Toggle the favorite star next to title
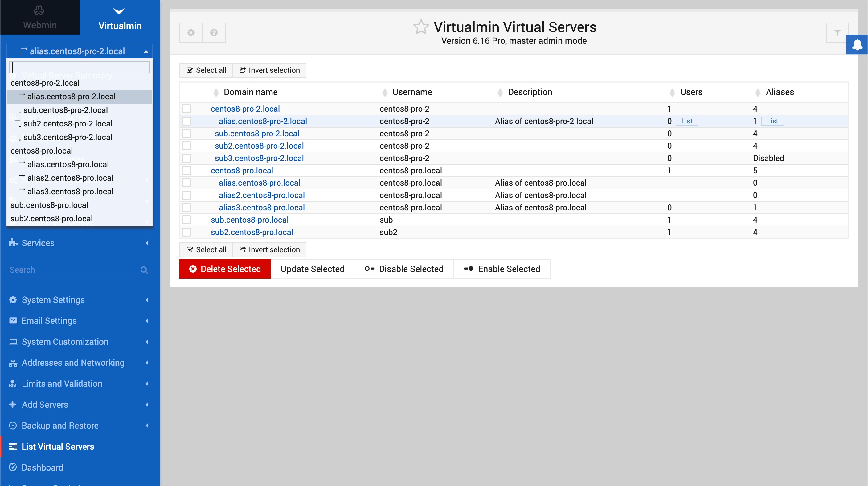Image resolution: width=868 pixels, height=486 pixels. coord(421,27)
